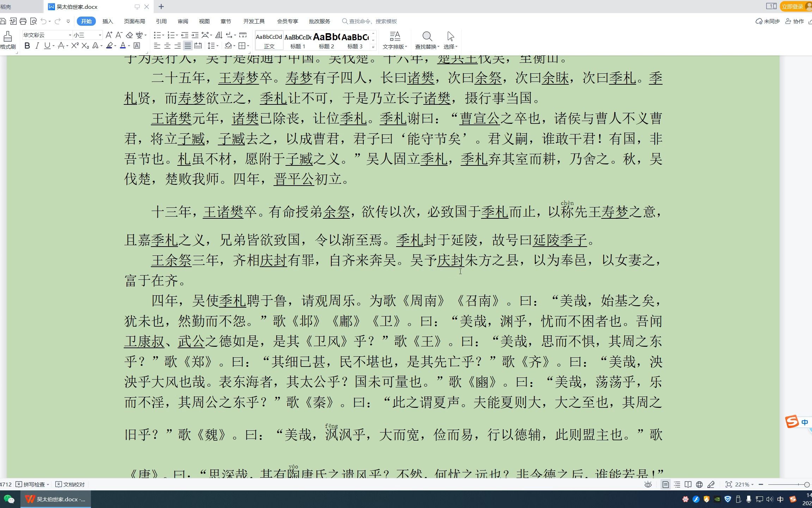
Task: Open the 引用 tab
Action: [x=161, y=22]
